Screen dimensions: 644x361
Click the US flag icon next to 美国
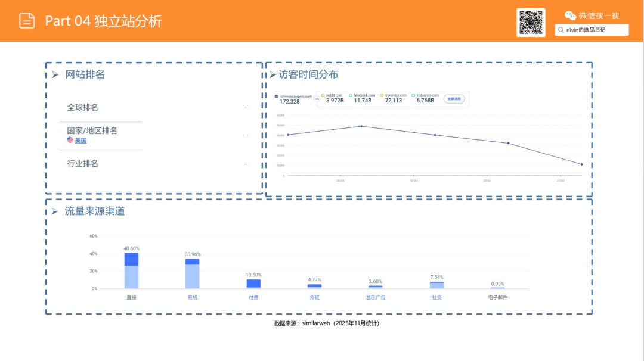70,141
